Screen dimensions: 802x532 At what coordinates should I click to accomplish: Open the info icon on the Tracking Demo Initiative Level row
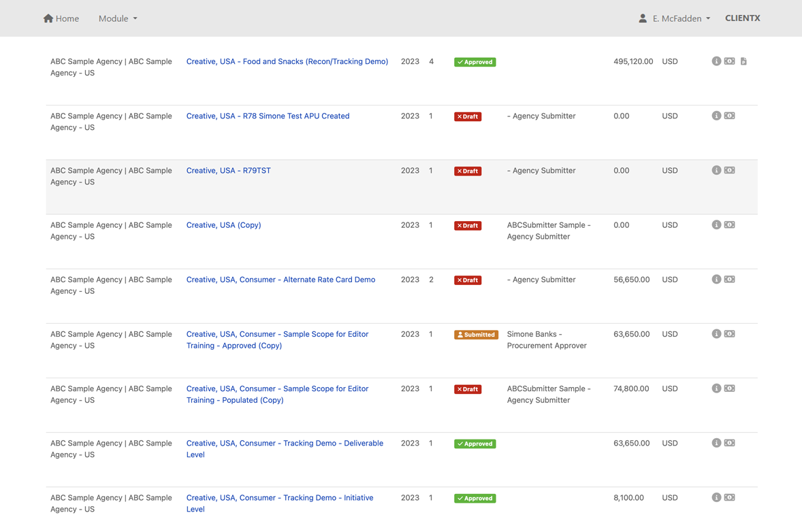click(716, 497)
